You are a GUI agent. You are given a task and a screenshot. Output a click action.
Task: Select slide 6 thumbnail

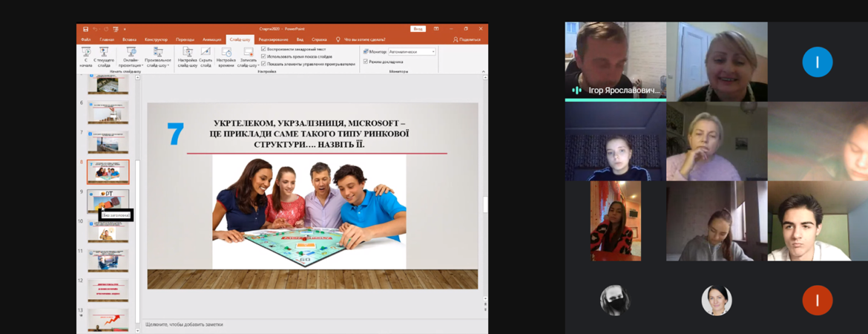(108, 112)
